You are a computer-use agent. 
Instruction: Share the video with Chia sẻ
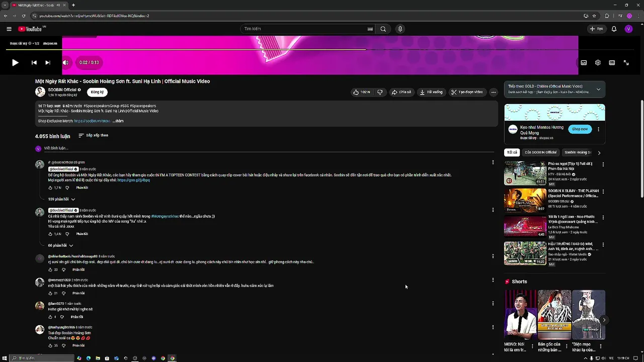tap(401, 92)
